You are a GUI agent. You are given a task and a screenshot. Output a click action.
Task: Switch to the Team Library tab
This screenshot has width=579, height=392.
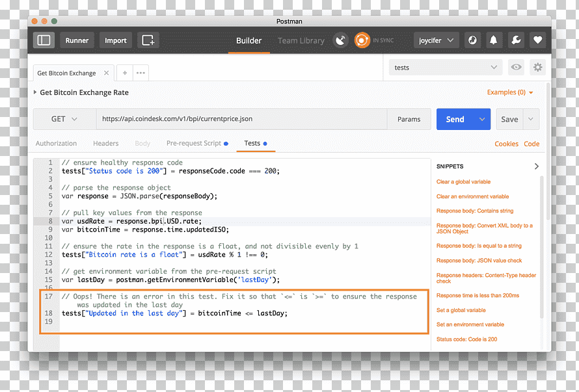[x=301, y=40]
